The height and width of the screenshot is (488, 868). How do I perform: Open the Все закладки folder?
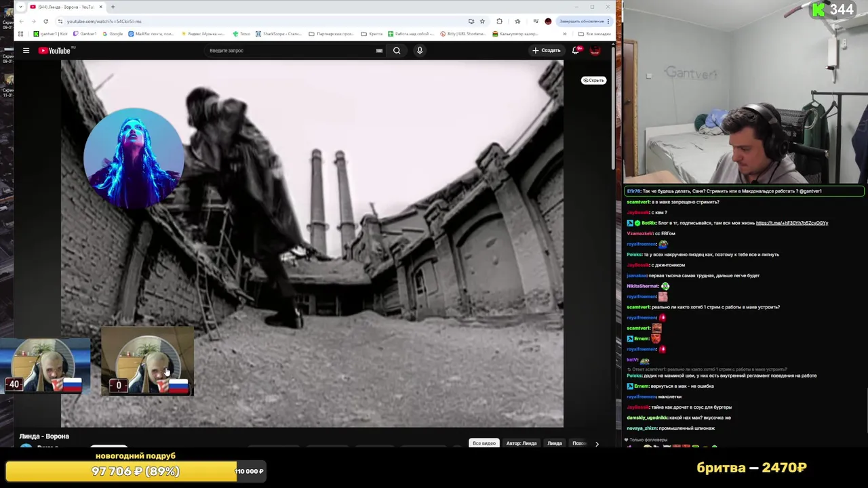tap(595, 34)
